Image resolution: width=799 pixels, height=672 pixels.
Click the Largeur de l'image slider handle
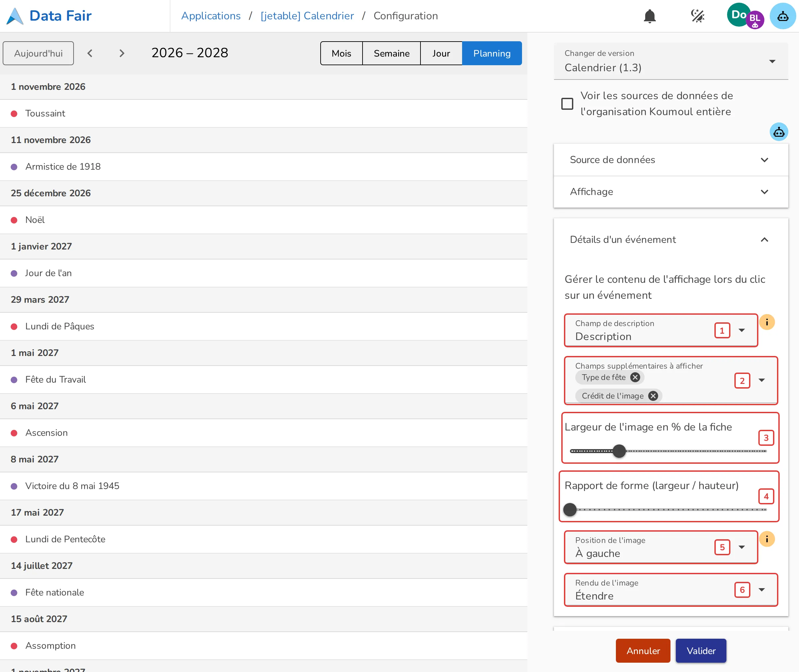619,451
